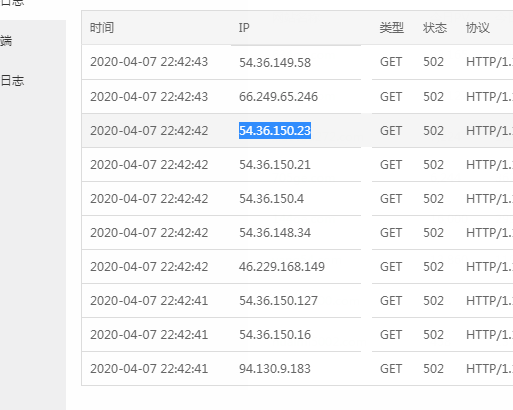Image resolution: width=513 pixels, height=410 pixels.
Task: Click the 502 status in the 66.249.65.246 row
Action: click(x=433, y=97)
